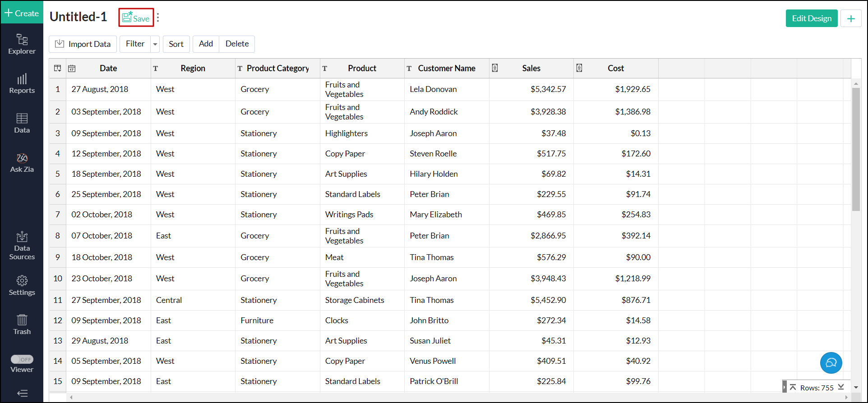Open the Reports section
This screenshot has width=868, height=403.
22,84
